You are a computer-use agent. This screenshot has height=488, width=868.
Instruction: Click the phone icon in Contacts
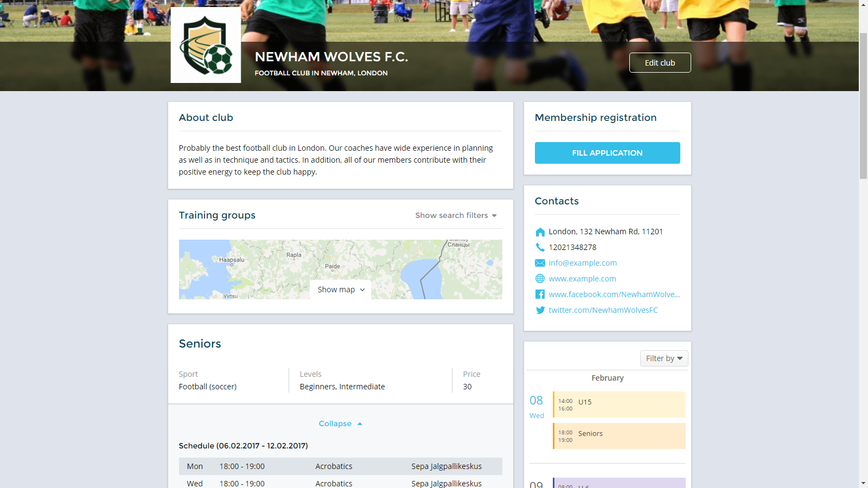pyautogui.click(x=540, y=247)
